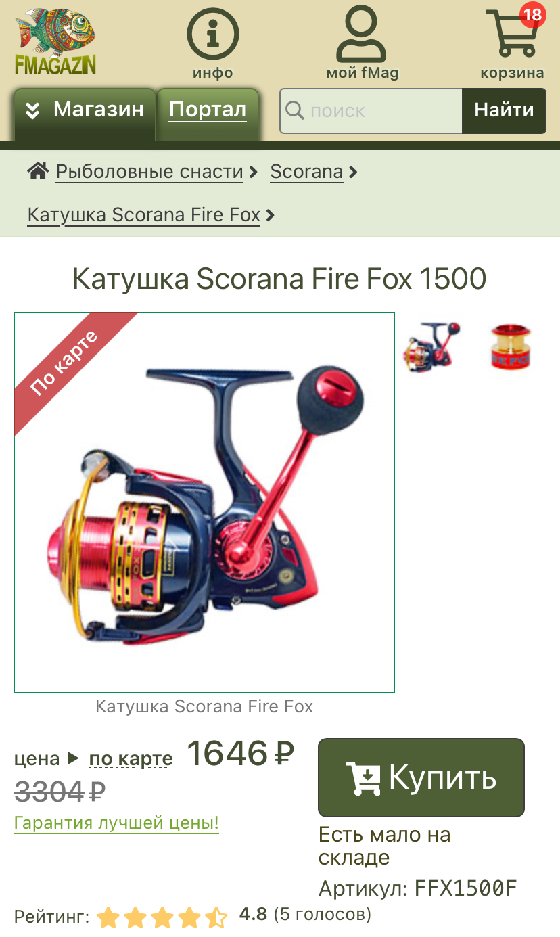Click the Купить buy button
Screen dimensions: 560x937
click(x=421, y=777)
